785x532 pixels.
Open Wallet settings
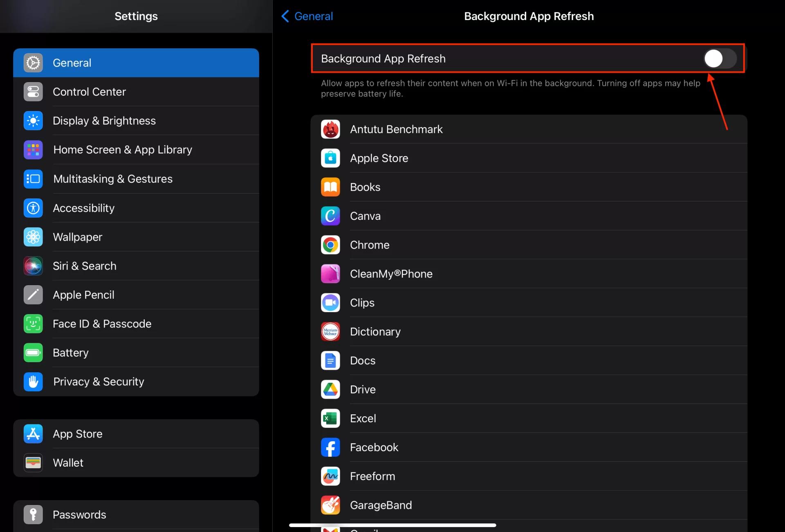[136, 463]
